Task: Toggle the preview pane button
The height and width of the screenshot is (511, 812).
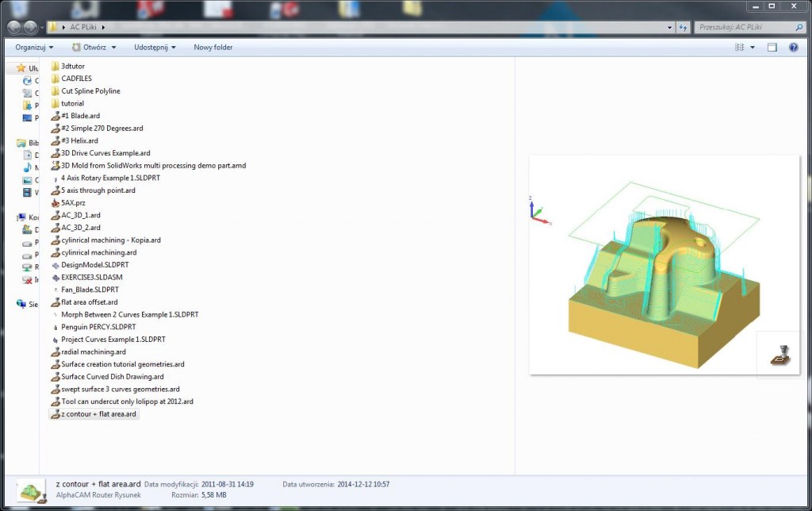Action: click(x=772, y=48)
